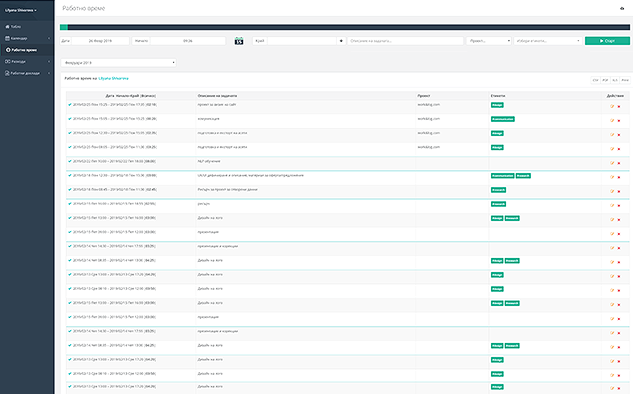Click the CSV export button
The height and width of the screenshot is (394, 633).
(595, 80)
